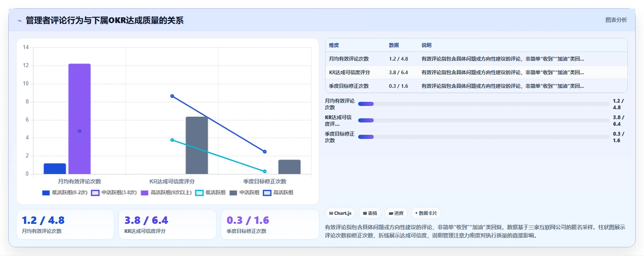Click the teal line point above KR达成可信度评分
This screenshot has height=256, width=644.
coord(172,140)
